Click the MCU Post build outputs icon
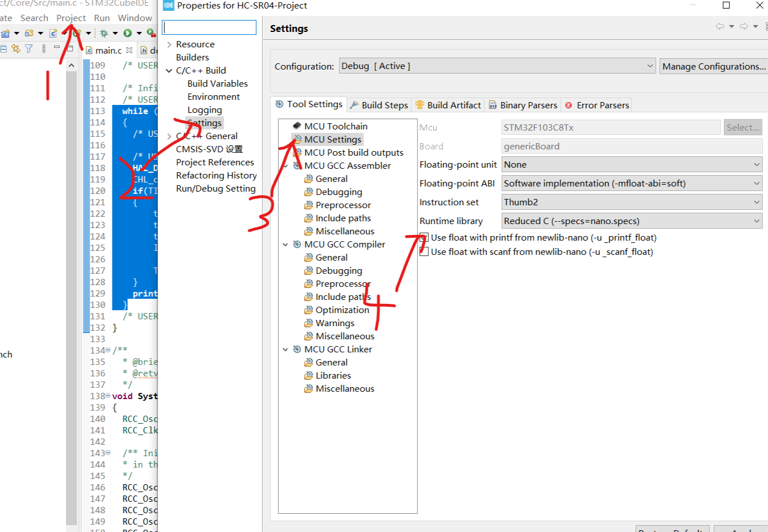This screenshot has width=768, height=532. [x=296, y=152]
